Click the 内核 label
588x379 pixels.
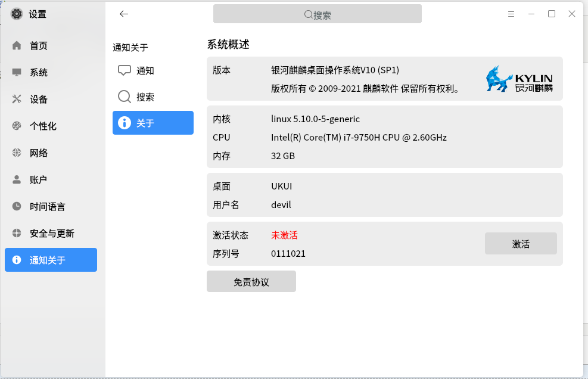(221, 119)
